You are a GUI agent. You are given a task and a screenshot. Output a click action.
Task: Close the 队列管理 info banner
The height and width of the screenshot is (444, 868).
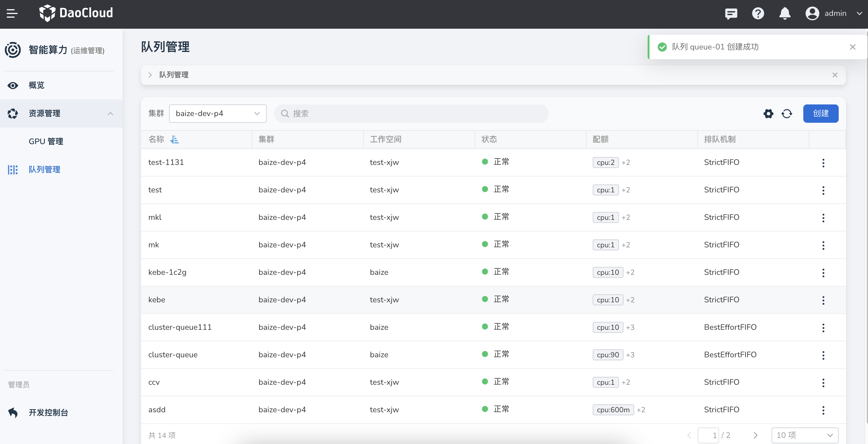coord(835,75)
